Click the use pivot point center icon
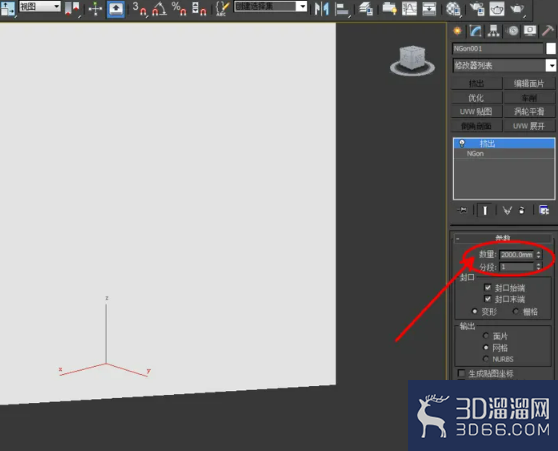 click(x=72, y=9)
